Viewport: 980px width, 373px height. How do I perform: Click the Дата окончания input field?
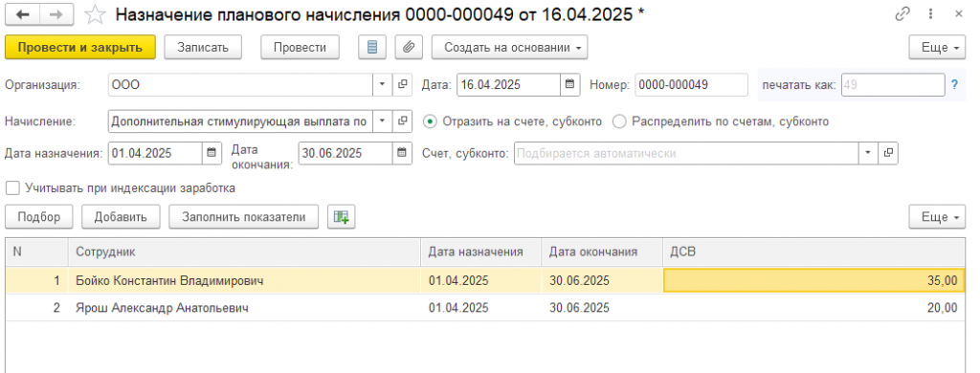(x=345, y=153)
